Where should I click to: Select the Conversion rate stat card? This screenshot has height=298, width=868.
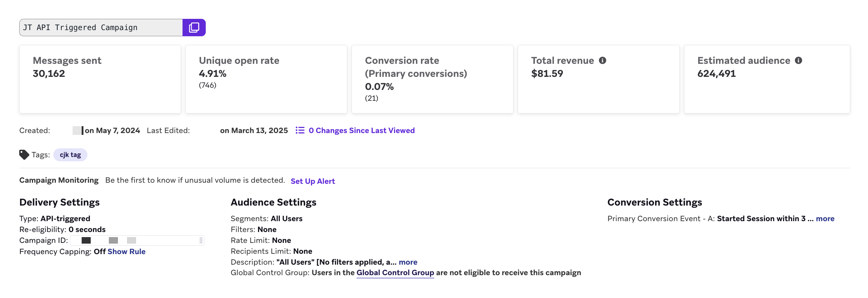click(x=433, y=79)
